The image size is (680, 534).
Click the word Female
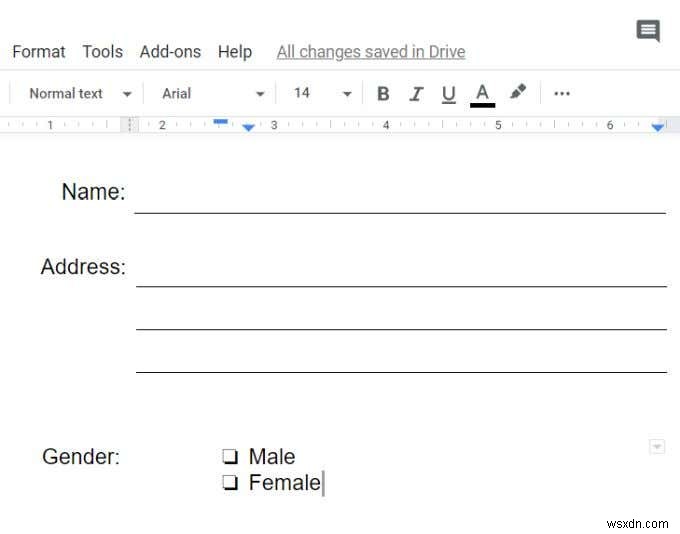coord(284,482)
